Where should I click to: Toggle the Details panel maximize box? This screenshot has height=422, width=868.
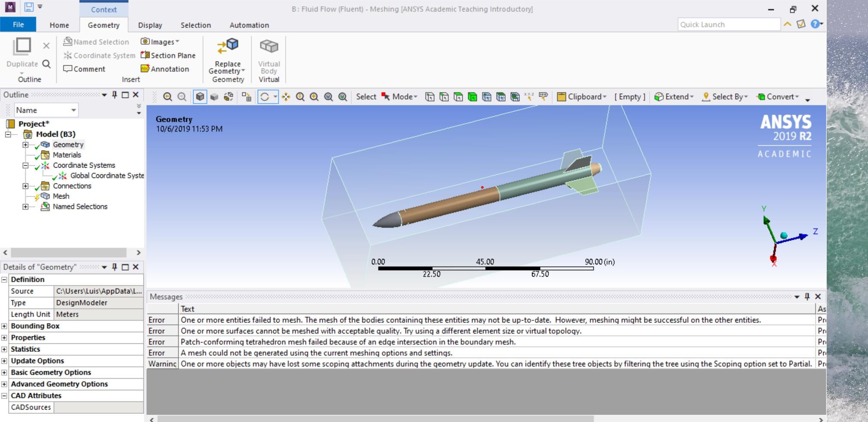pos(125,267)
